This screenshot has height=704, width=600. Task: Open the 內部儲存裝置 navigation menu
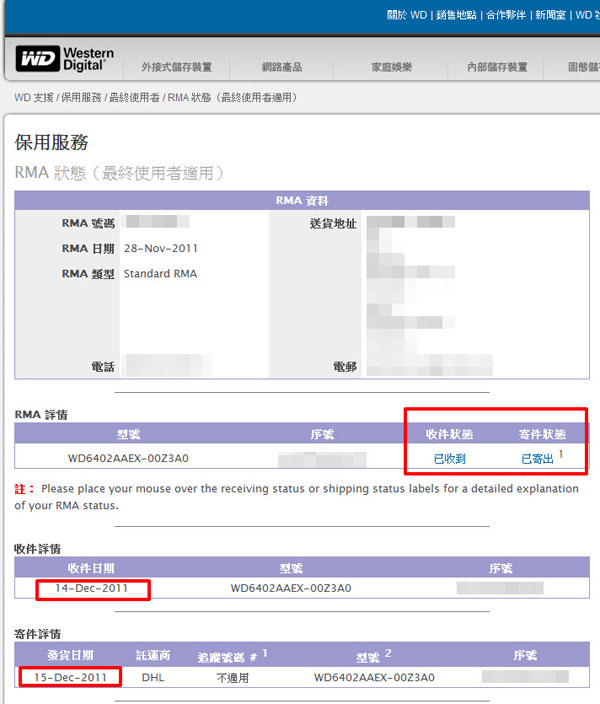pyautogui.click(x=497, y=67)
